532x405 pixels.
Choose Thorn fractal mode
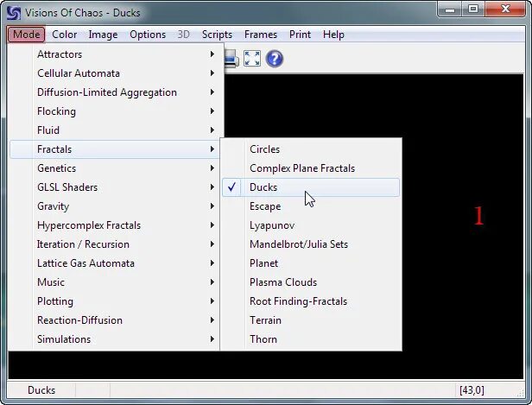click(x=311, y=339)
